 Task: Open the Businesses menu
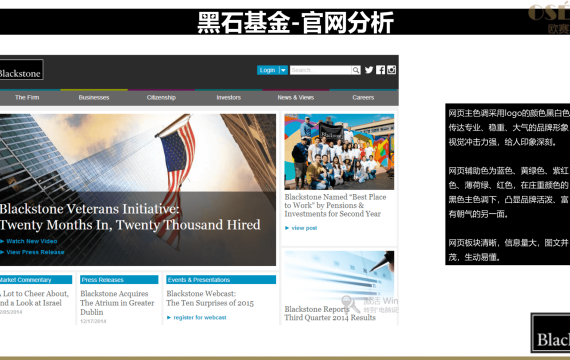pyautogui.click(x=94, y=97)
